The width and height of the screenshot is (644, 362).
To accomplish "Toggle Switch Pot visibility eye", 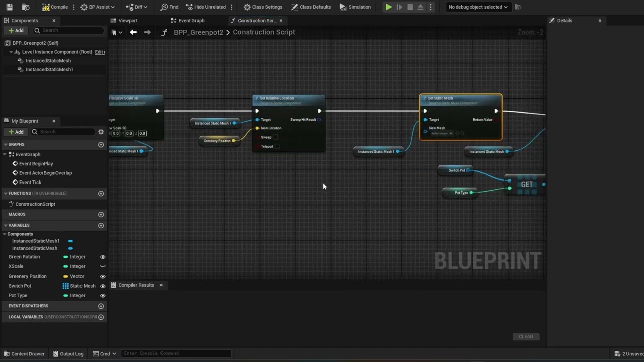I will 103,286.
